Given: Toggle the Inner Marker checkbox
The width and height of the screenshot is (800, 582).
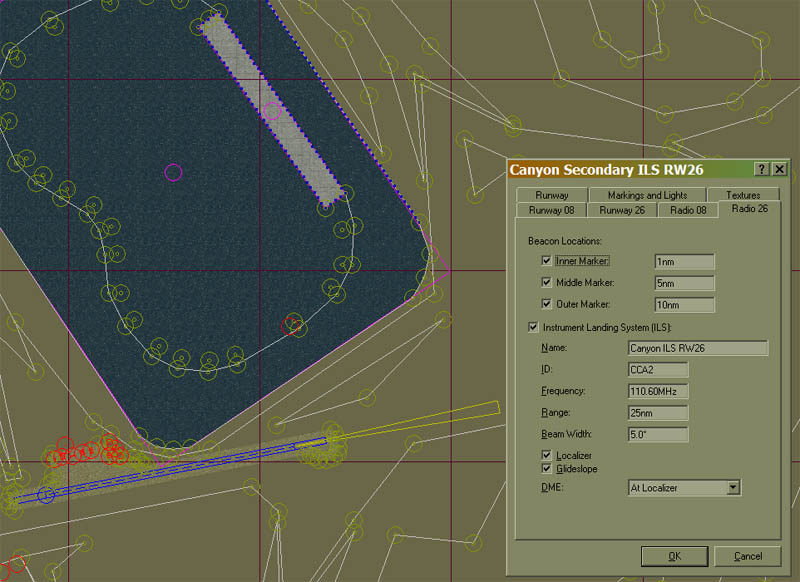Looking at the screenshot, I should [546, 261].
